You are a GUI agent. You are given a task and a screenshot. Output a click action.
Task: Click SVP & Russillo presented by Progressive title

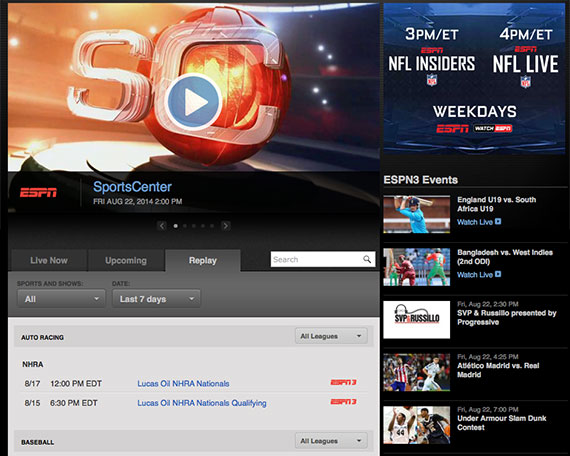507,317
